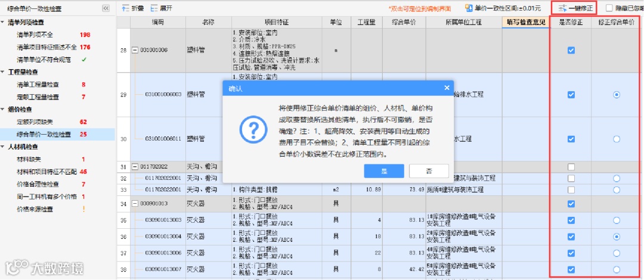
Task: Collapse the left panel with double-chevron icon
Action: click(x=106, y=8)
